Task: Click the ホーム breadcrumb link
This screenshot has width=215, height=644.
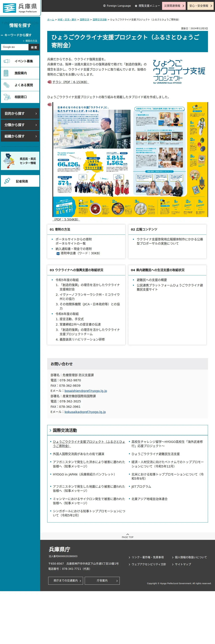Action: coord(51,20)
